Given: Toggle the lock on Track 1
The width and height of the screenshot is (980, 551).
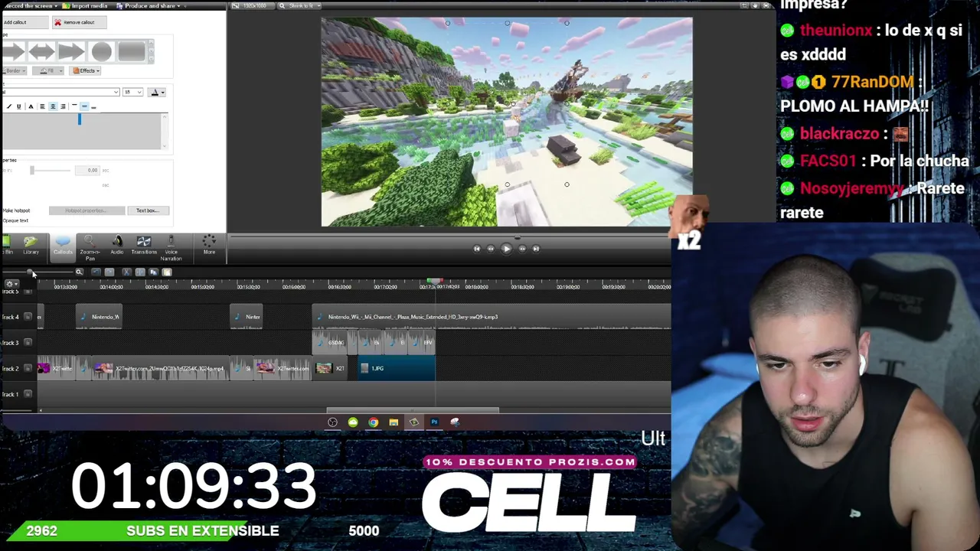Looking at the screenshot, I should 28,394.
